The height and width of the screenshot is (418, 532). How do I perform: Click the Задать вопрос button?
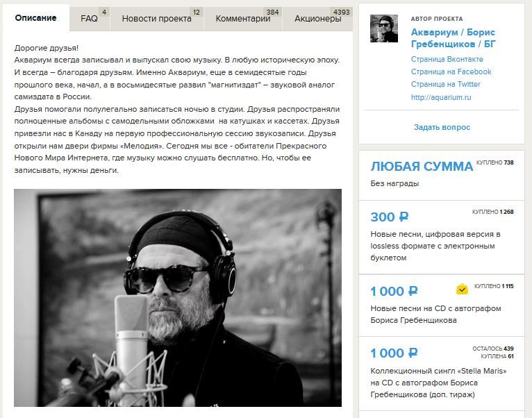[442, 127]
